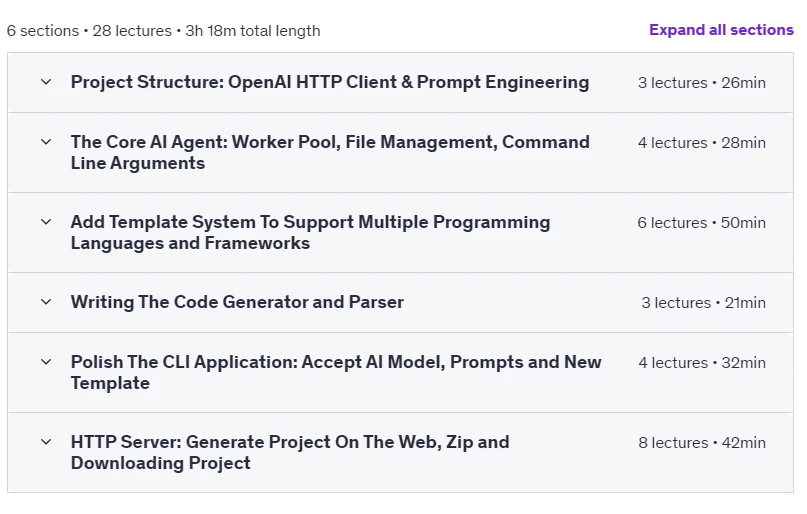Expand The Core AI Agent section chevron

[x=46, y=141]
